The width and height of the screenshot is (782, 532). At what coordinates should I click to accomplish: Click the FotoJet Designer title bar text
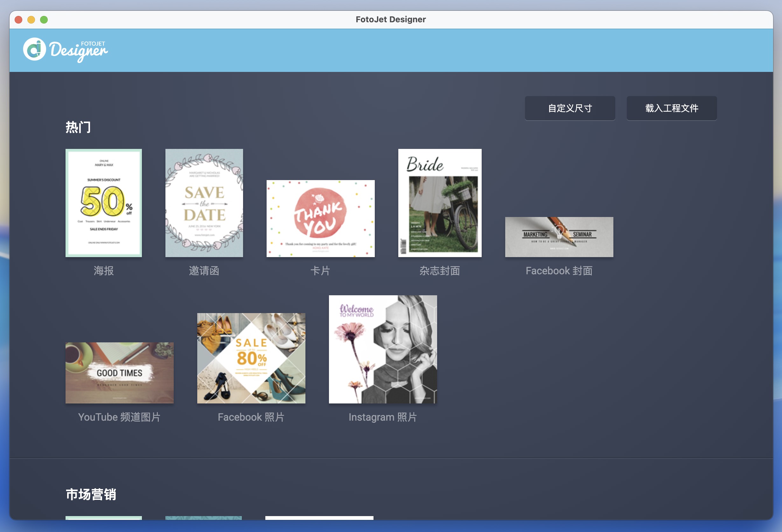point(391,19)
